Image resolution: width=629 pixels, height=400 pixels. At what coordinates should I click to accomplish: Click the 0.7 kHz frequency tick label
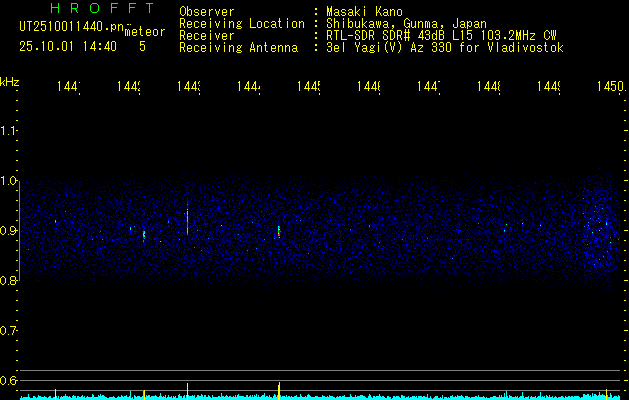pos(9,330)
